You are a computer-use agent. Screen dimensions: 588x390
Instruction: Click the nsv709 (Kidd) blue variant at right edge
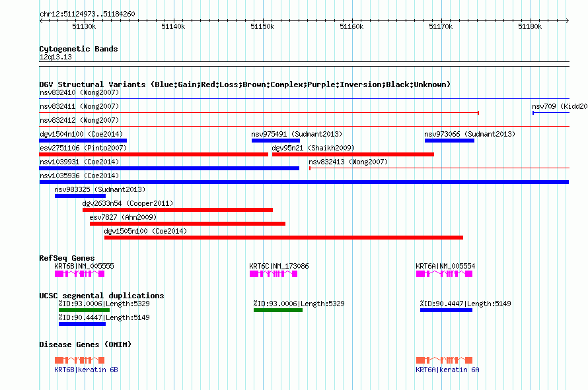coord(551,112)
